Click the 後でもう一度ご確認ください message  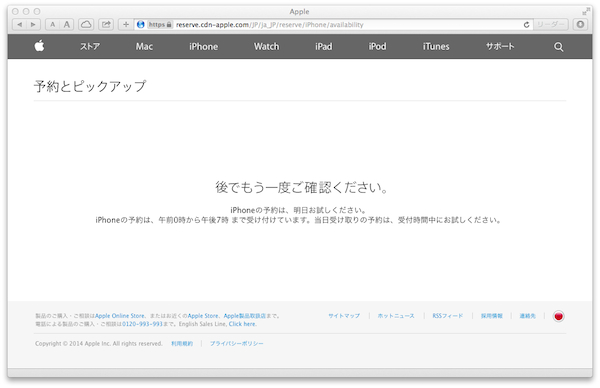click(302, 187)
